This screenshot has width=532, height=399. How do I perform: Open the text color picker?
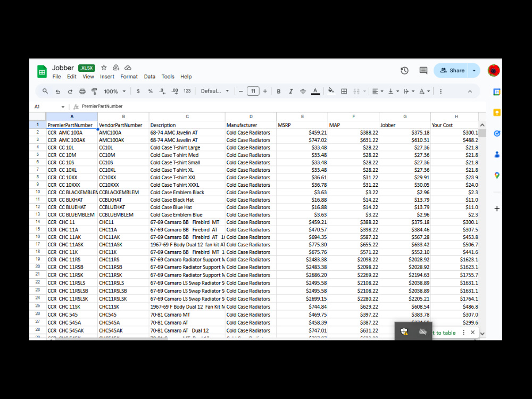315,92
